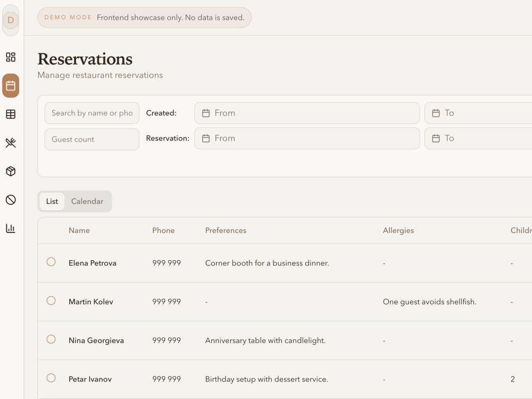Screen dimensions: 532x399
Task: Open the Created From date picker
Action: (307, 113)
